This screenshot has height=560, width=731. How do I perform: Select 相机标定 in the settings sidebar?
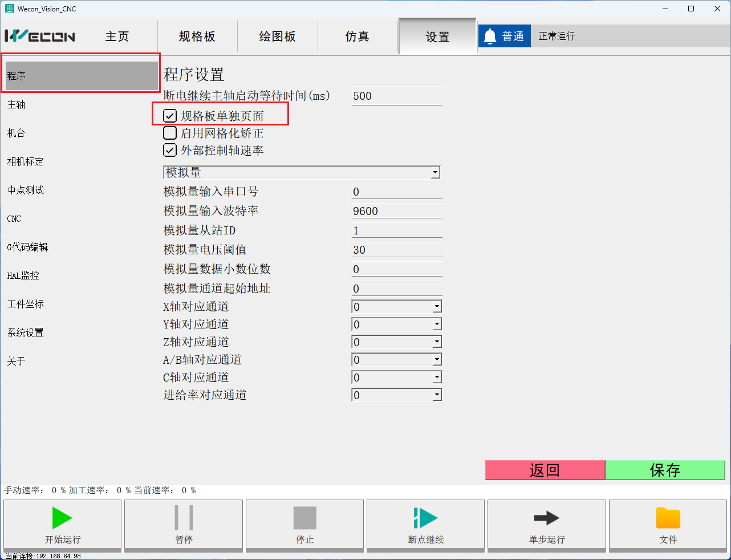click(26, 162)
